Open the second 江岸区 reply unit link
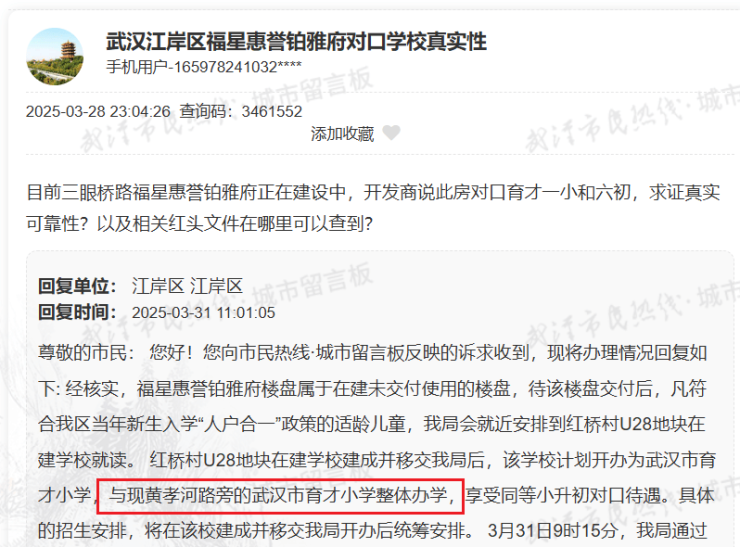The image size is (740, 547). pos(216,286)
